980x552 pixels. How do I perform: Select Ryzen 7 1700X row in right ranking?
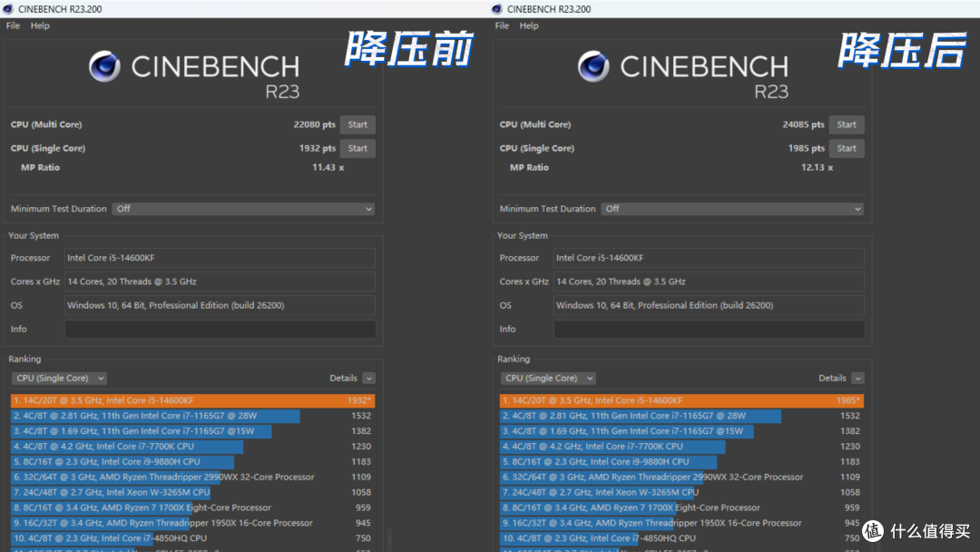tap(681, 508)
